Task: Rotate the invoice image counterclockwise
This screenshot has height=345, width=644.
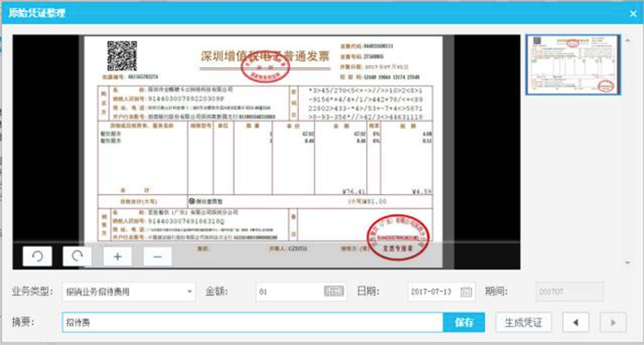Action: (x=38, y=257)
